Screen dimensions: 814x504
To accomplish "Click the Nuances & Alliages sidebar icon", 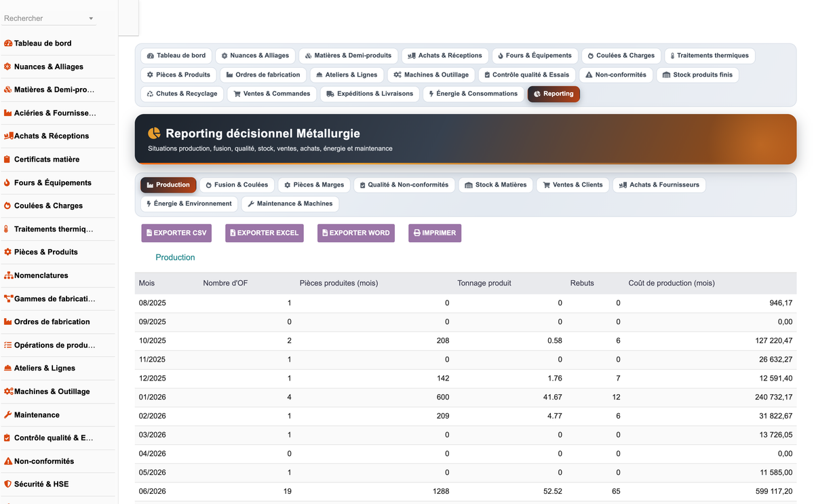I will pyautogui.click(x=8, y=66).
